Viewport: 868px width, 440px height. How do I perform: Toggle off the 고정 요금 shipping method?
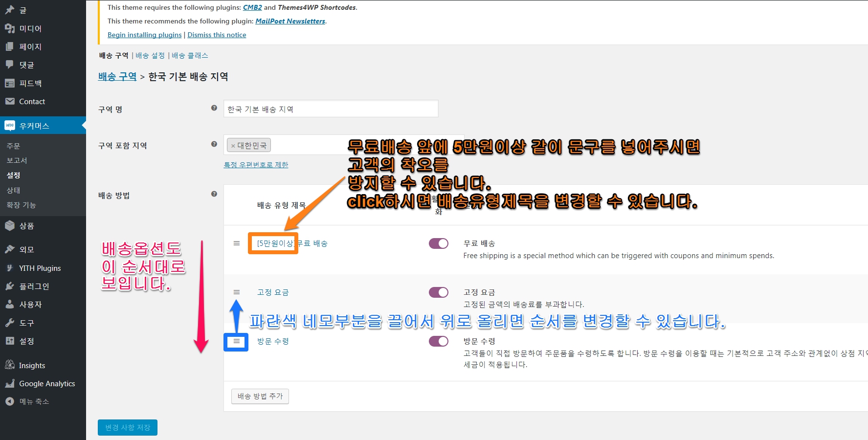(438, 292)
